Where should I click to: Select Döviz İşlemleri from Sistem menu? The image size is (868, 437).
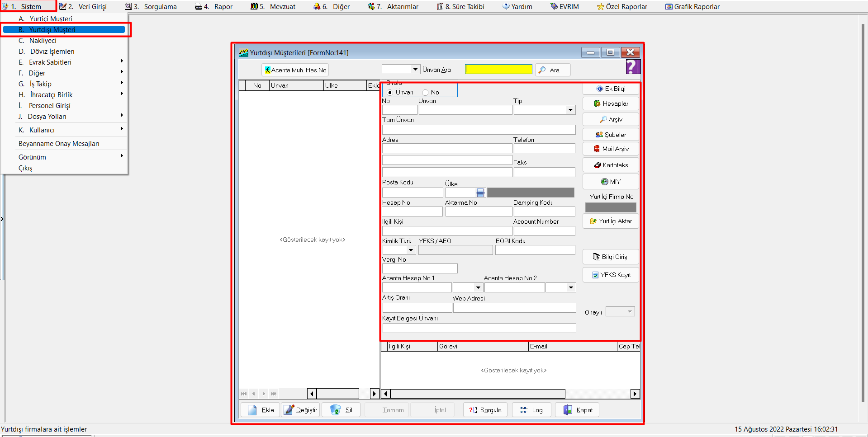(x=52, y=52)
